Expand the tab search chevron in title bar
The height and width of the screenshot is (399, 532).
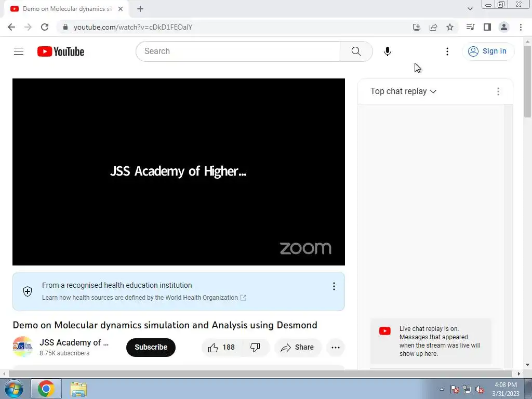pos(470,9)
